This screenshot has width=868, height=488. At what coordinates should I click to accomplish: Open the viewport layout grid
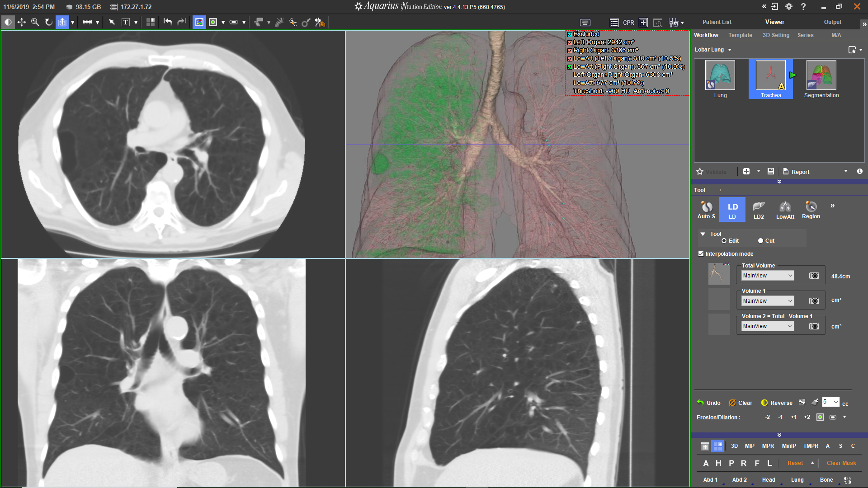point(151,22)
